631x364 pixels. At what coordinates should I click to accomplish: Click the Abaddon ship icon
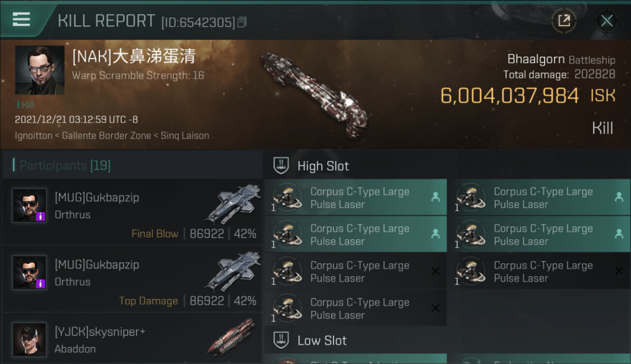pyautogui.click(x=232, y=336)
